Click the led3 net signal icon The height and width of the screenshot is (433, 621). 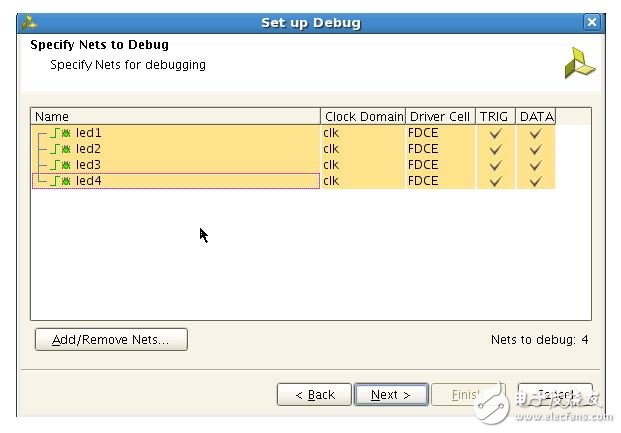click(62, 165)
